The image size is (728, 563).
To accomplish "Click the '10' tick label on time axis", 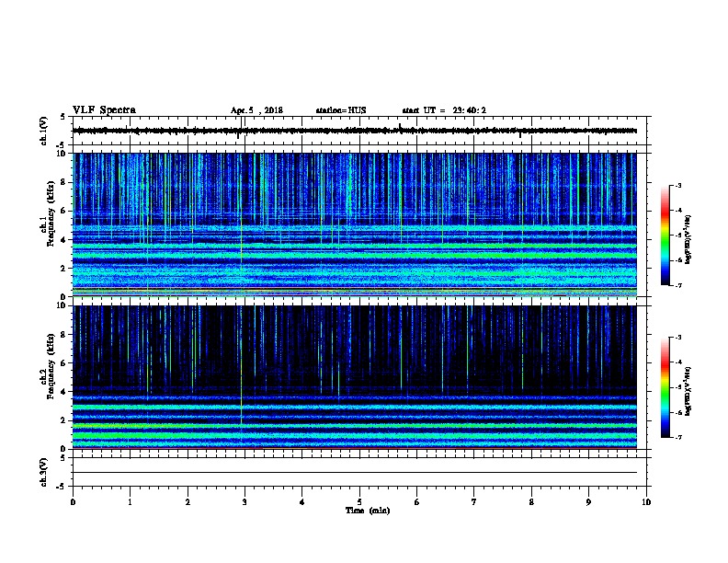I will 646,501.
